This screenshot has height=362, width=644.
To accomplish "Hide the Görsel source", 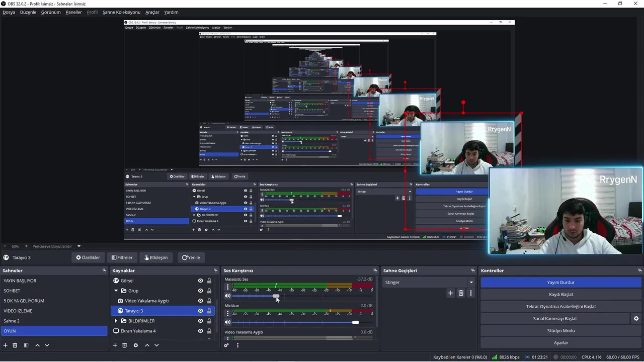I will pos(200,281).
